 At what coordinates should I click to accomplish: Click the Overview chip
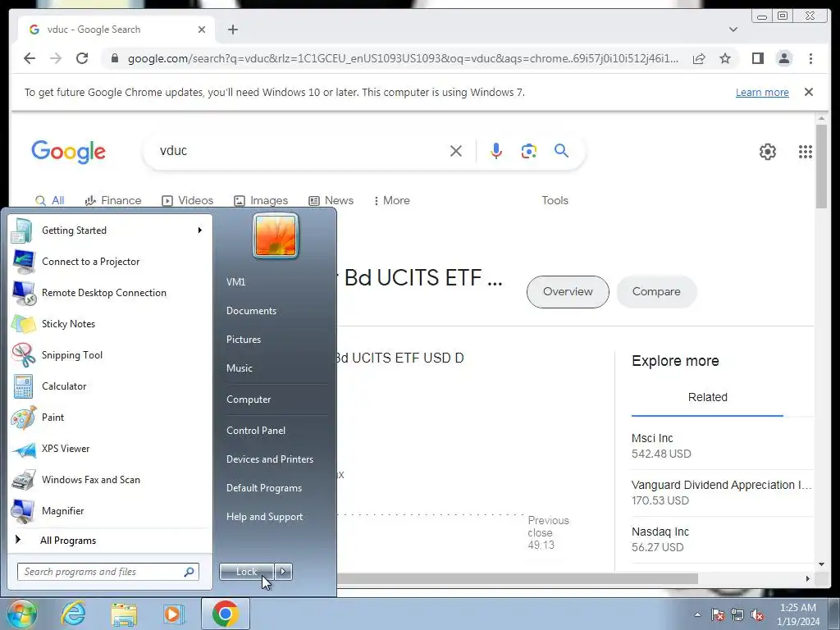(x=568, y=292)
